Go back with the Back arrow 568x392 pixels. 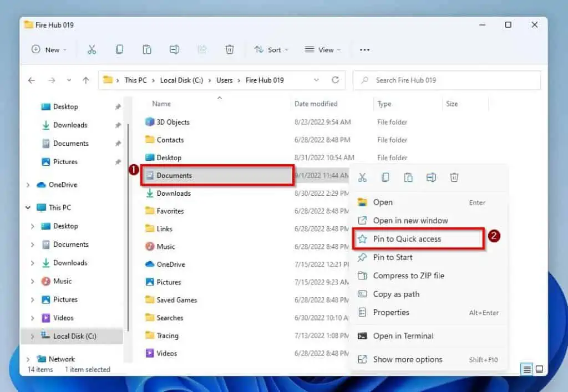(x=32, y=80)
